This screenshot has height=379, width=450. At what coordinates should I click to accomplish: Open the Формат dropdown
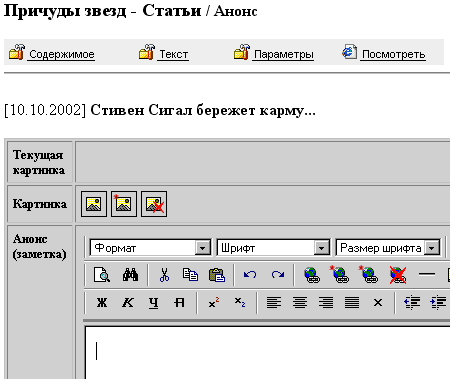tap(150, 248)
